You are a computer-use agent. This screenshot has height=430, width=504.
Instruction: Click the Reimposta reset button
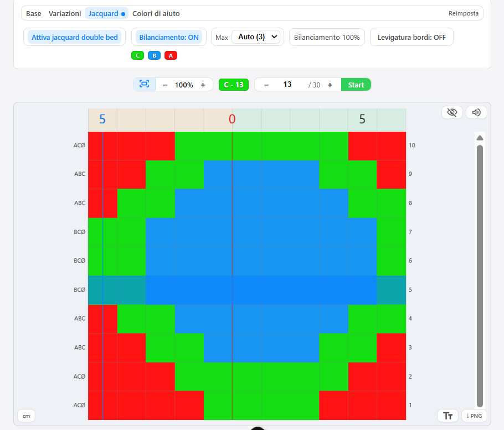464,13
